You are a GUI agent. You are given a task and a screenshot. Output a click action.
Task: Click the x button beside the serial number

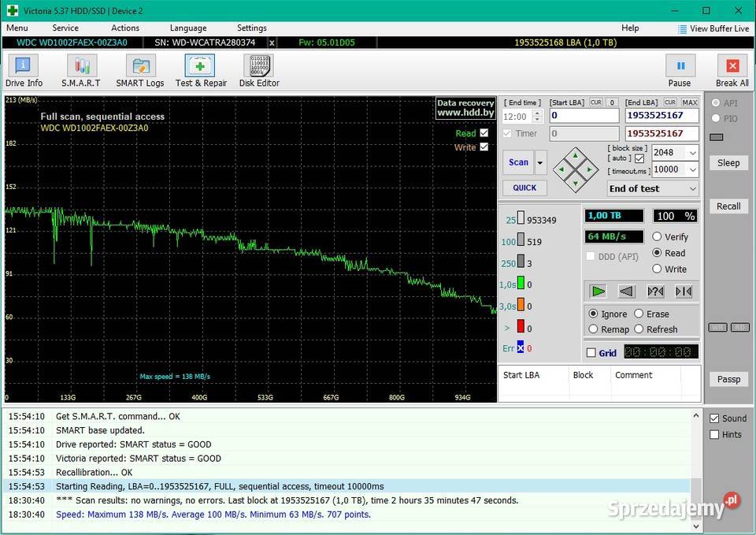coord(272,43)
